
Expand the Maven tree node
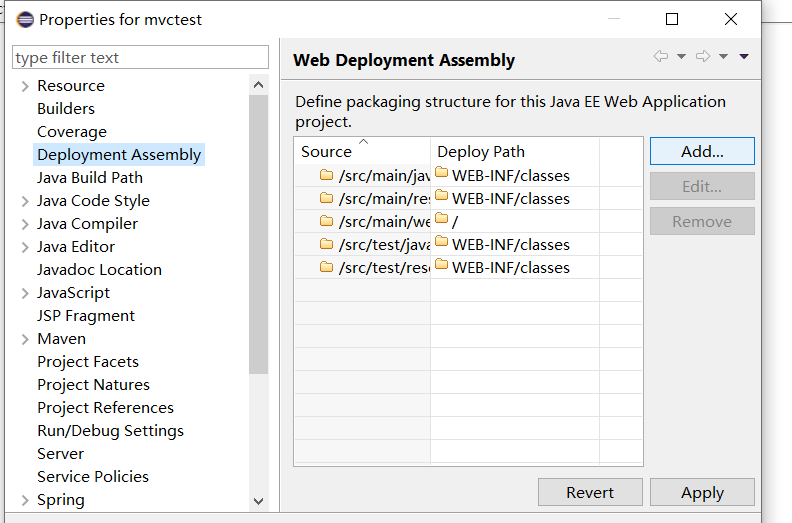pos(24,339)
